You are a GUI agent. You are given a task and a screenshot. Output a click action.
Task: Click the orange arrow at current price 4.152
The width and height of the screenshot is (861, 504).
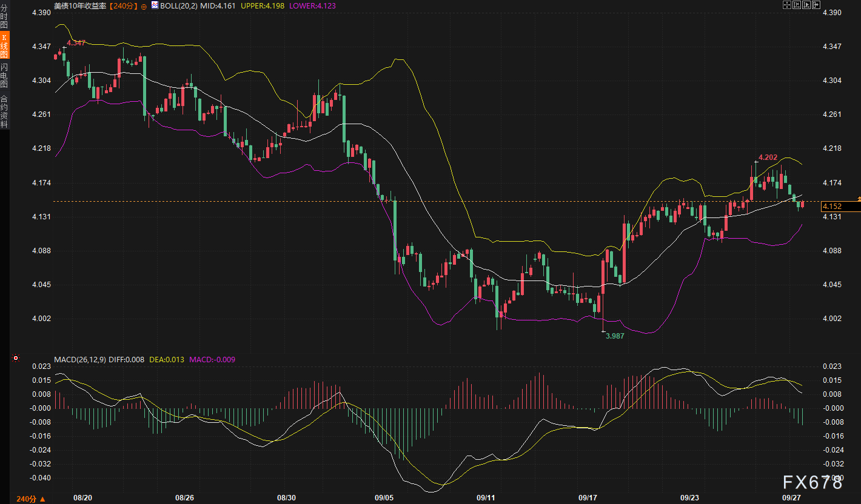click(858, 199)
